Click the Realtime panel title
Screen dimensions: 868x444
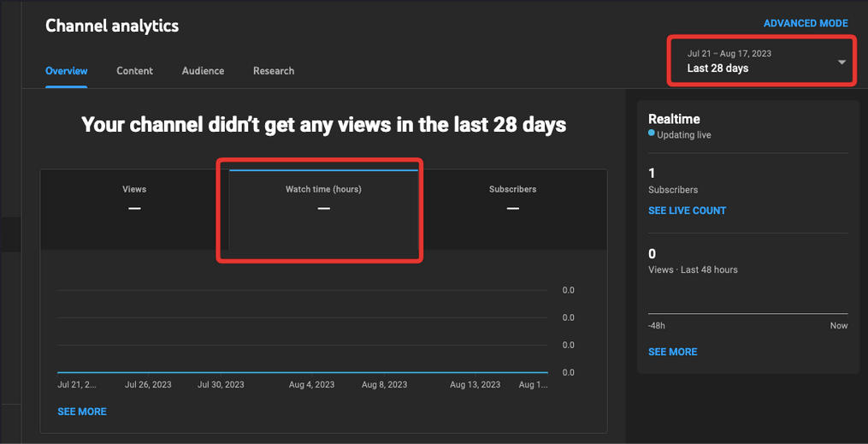click(674, 119)
